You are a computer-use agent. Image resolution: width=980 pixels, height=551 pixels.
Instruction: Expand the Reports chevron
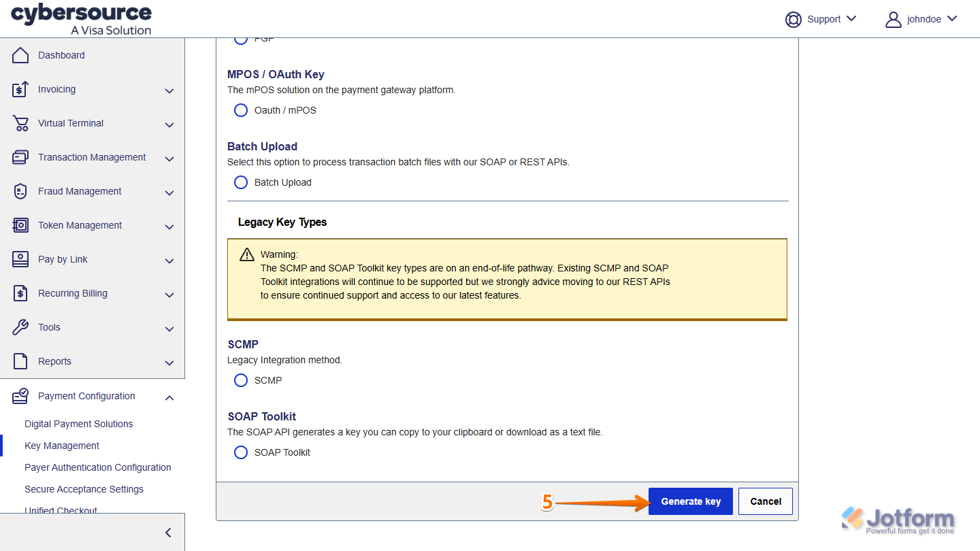pos(169,363)
